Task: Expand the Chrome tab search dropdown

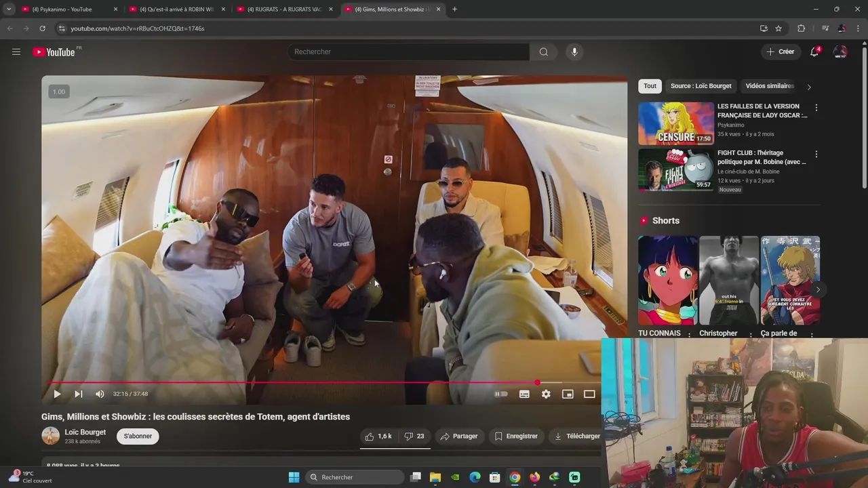Action: (9, 9)
